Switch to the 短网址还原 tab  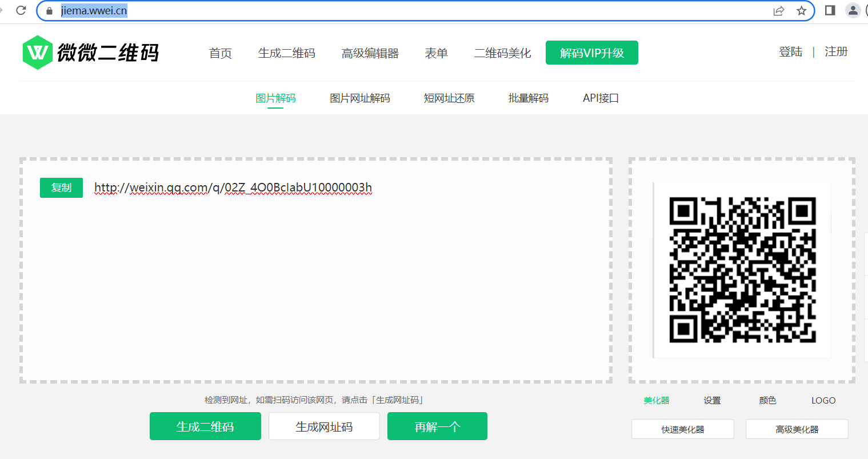(x=449, y=98)
